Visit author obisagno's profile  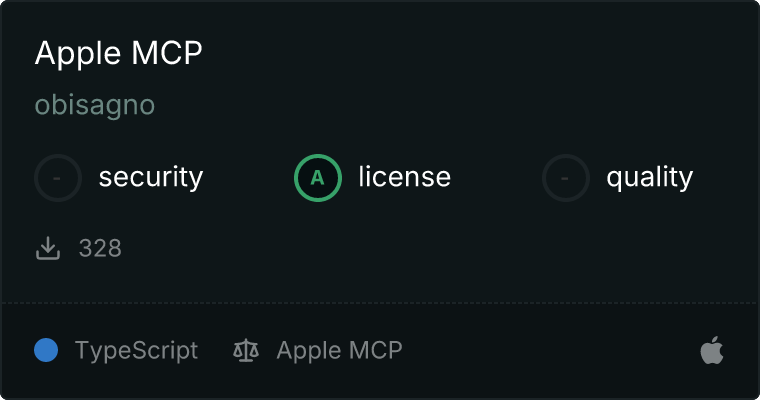coord(95,105)
